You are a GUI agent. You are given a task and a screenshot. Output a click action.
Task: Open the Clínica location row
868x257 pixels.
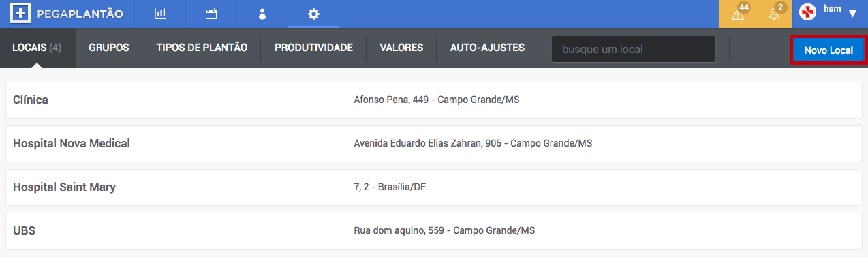pos(434,100)
